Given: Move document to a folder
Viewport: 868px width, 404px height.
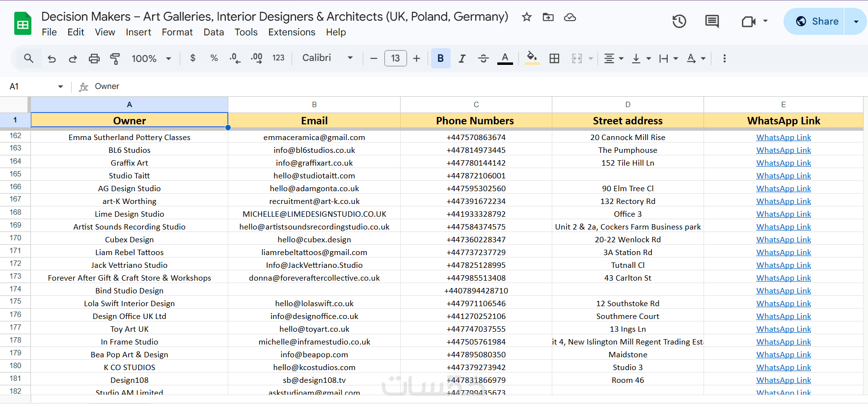Looking at the screenshot, I should point(548,17).
